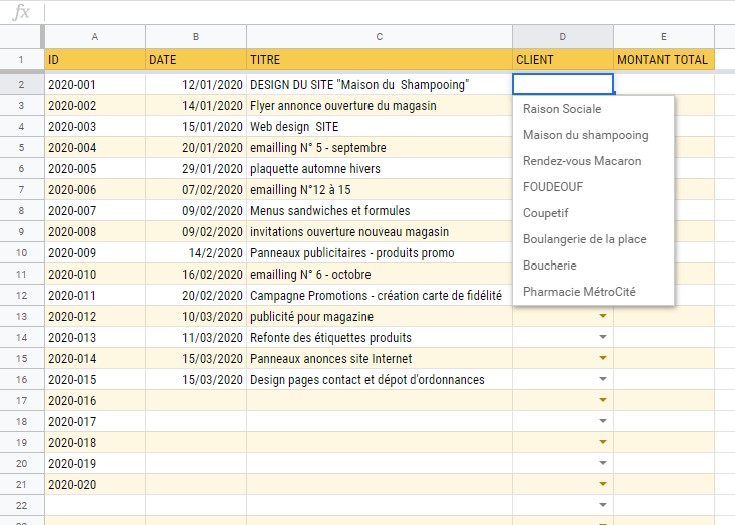Select row 1 header number
This screenshot has width=735, height=525.
tap(21, 60)
